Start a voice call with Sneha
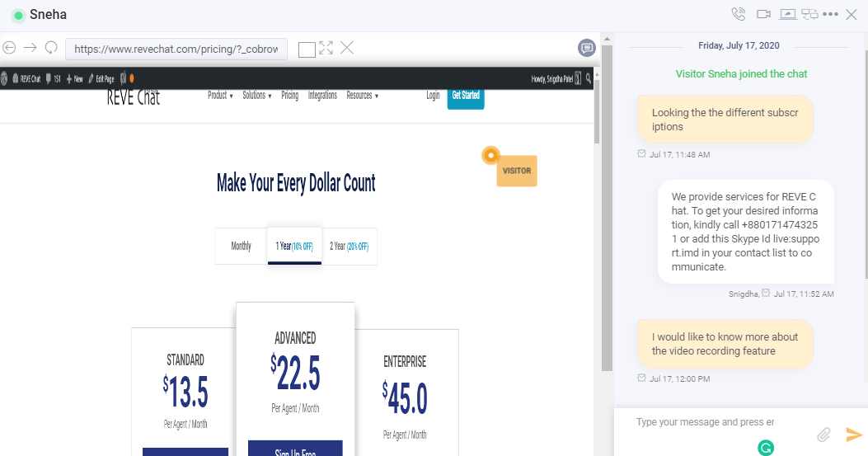868x456 pixels. 738,14
